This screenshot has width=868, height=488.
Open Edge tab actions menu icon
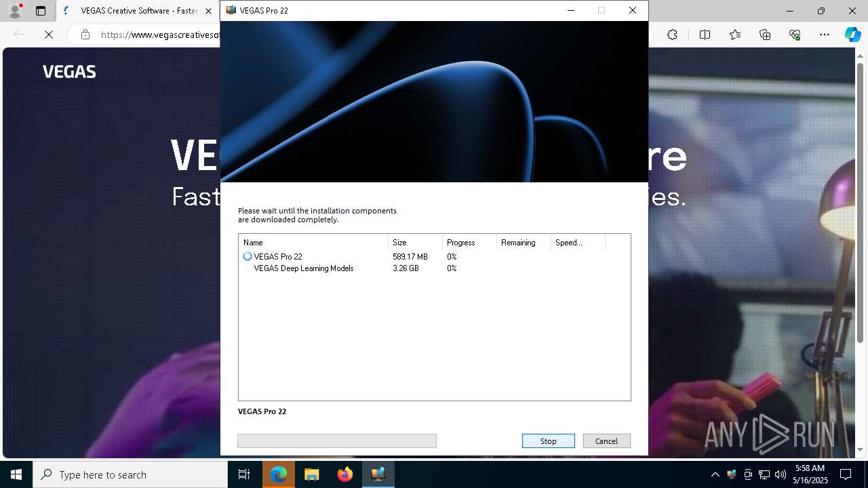coord(41,11)
